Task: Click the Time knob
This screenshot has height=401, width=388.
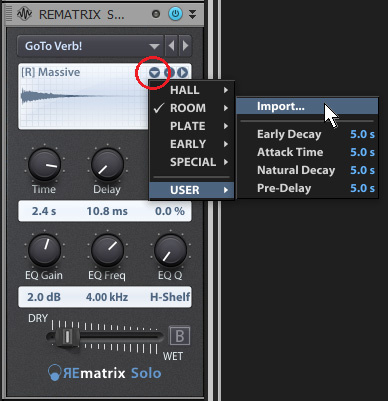Action: [44, 164]
